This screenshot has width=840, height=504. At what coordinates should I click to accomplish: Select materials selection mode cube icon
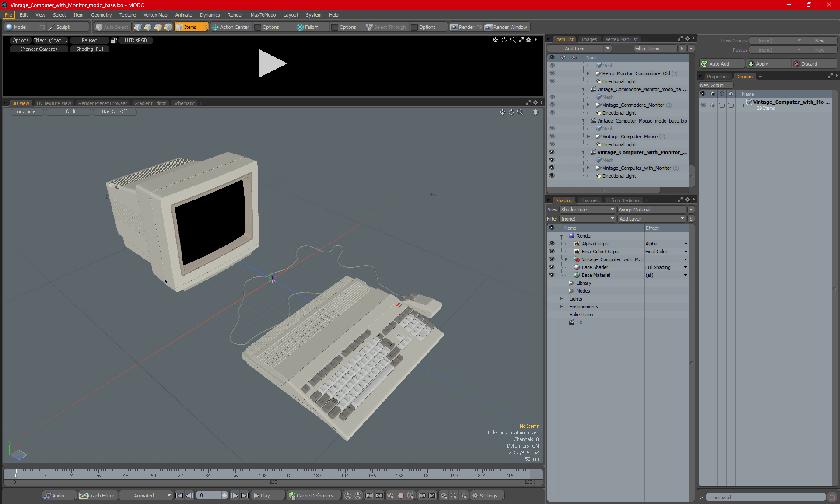click(x=168, y=27)
